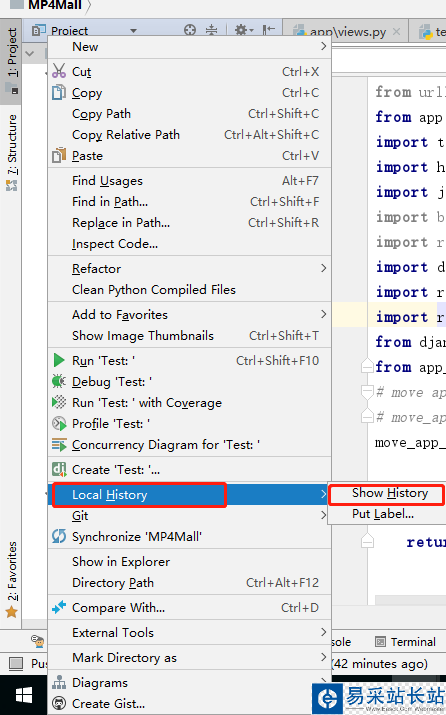This screenshot has height=715, width=446.
Task: Click the scroll from source target icon
Action: (x=190, y=31)
